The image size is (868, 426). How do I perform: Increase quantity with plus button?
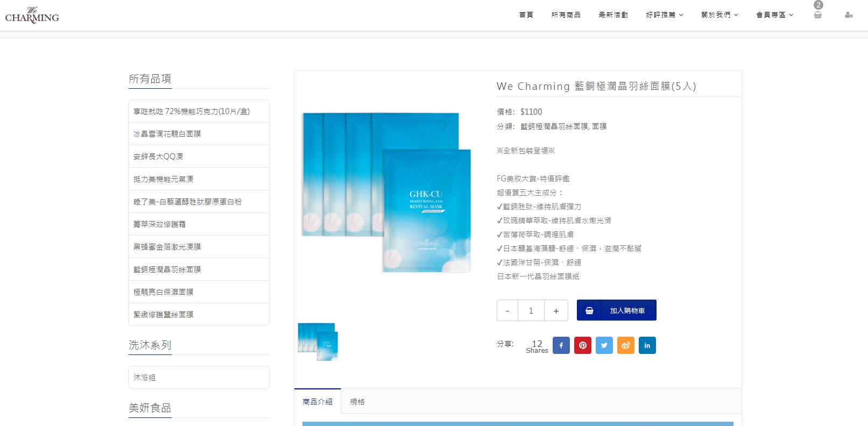coord(556,310)
